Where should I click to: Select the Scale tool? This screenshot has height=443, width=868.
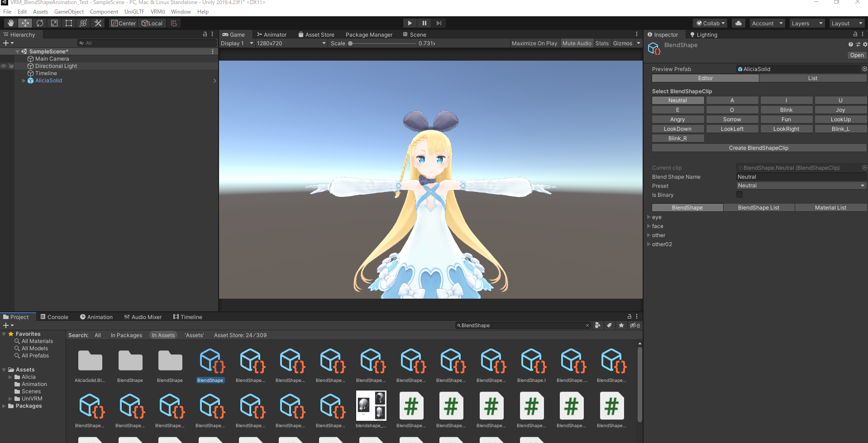54,23
